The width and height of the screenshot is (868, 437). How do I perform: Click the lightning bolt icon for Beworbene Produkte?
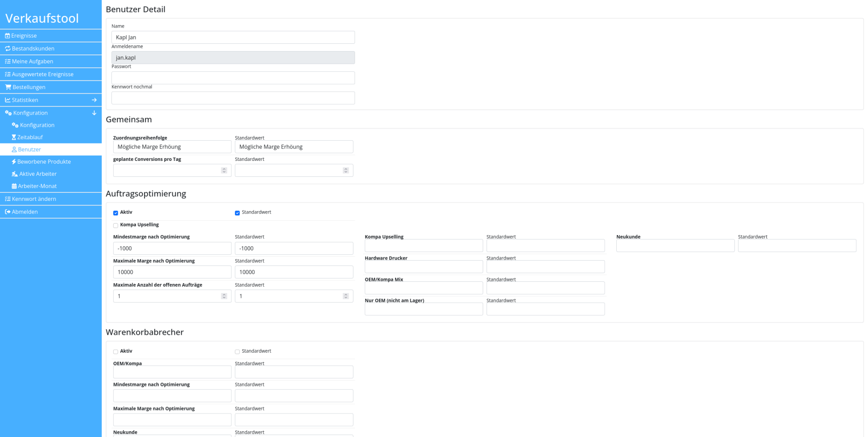(x=14, y=162)
